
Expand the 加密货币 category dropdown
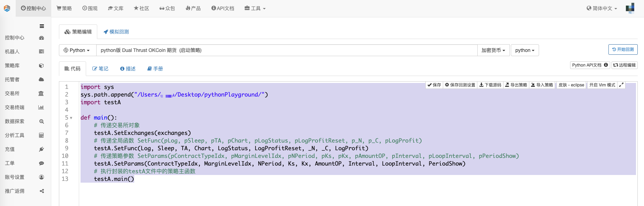[x=493, y=50]
